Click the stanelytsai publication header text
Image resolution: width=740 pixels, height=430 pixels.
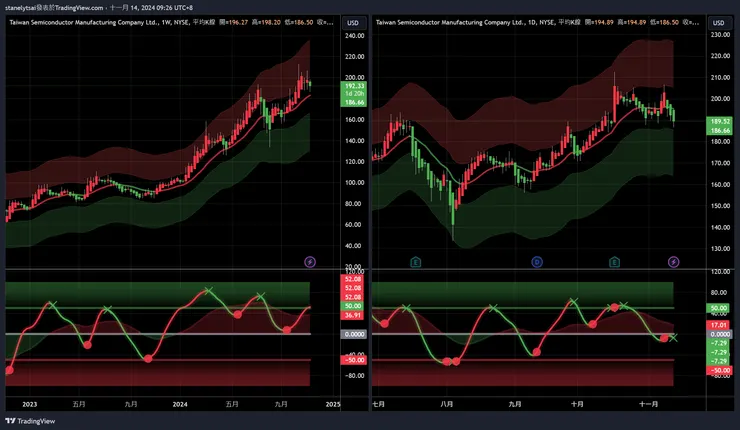tap(99, 8)
